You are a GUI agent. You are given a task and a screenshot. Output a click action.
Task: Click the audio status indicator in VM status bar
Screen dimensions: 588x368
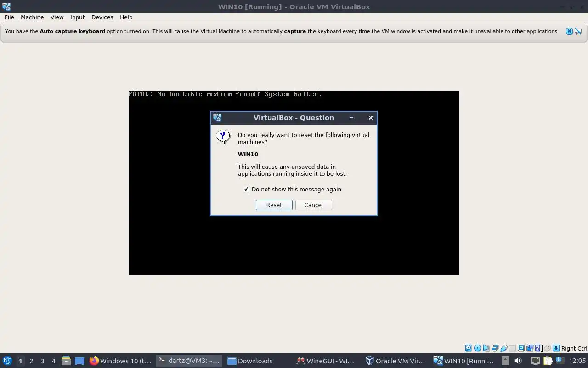pos(486,348)
